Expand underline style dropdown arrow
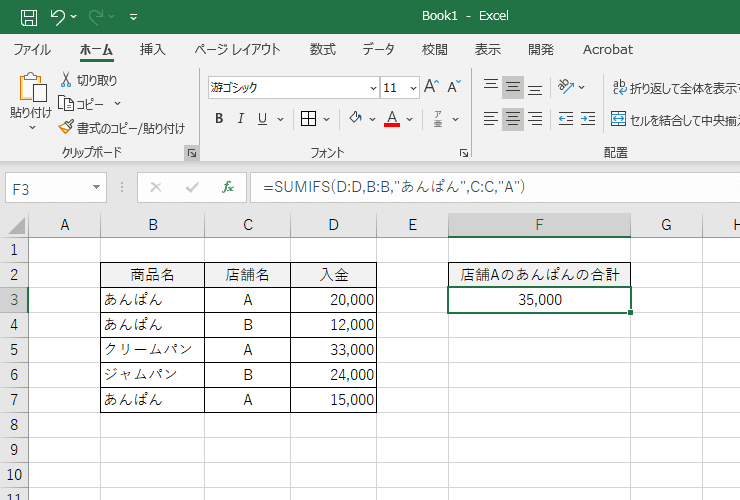The height and width of the screenshot is (500, 740). (280, 119)
